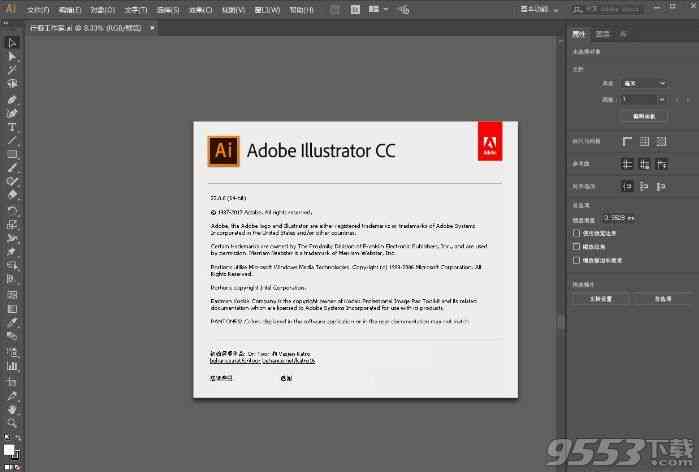Select the Eyedropper tool
699x472 pixels.
[x=12, y=322]
